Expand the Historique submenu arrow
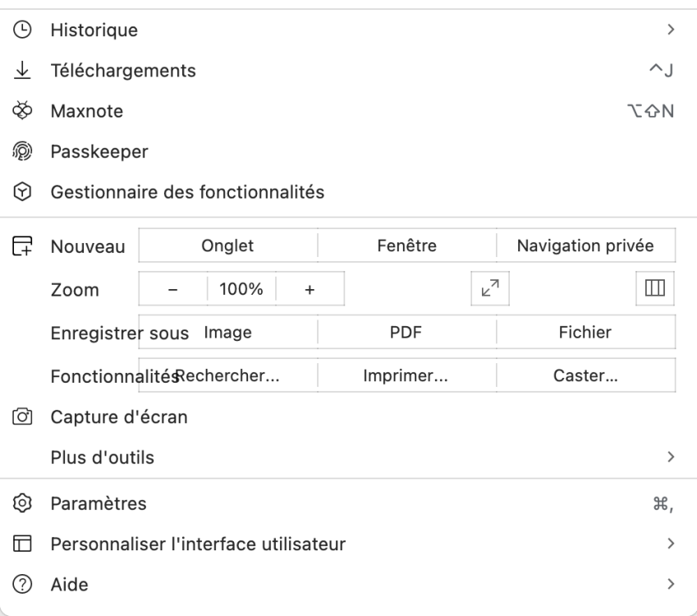 point(671,30)
